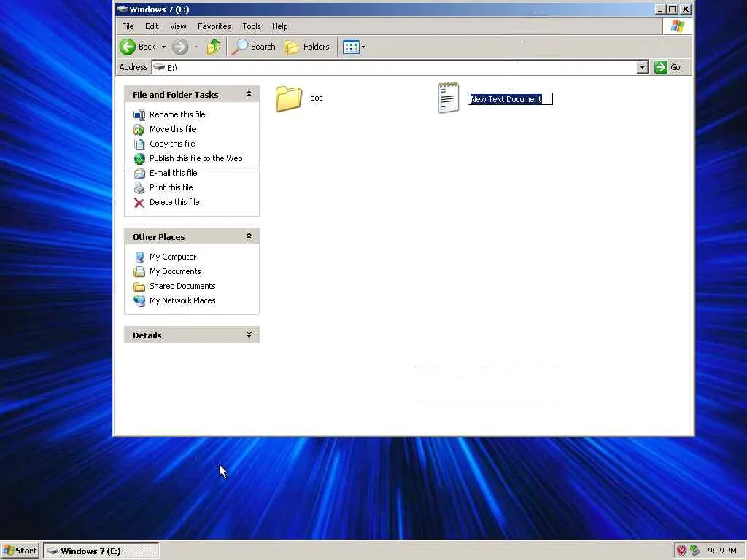Click the Windows 7 (E:) taskbar button
This screenshot has width=747, height=560.
coord(101,551)
